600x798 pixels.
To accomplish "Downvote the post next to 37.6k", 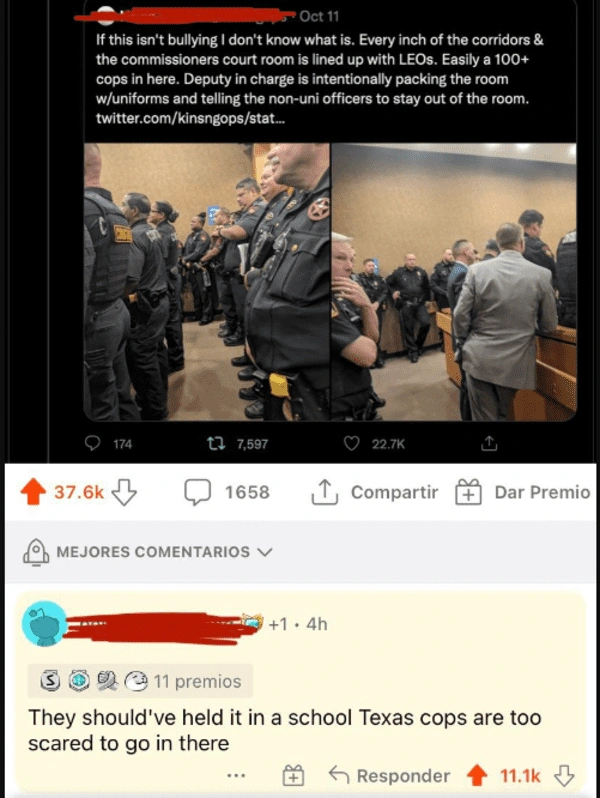I will (124, 492).
